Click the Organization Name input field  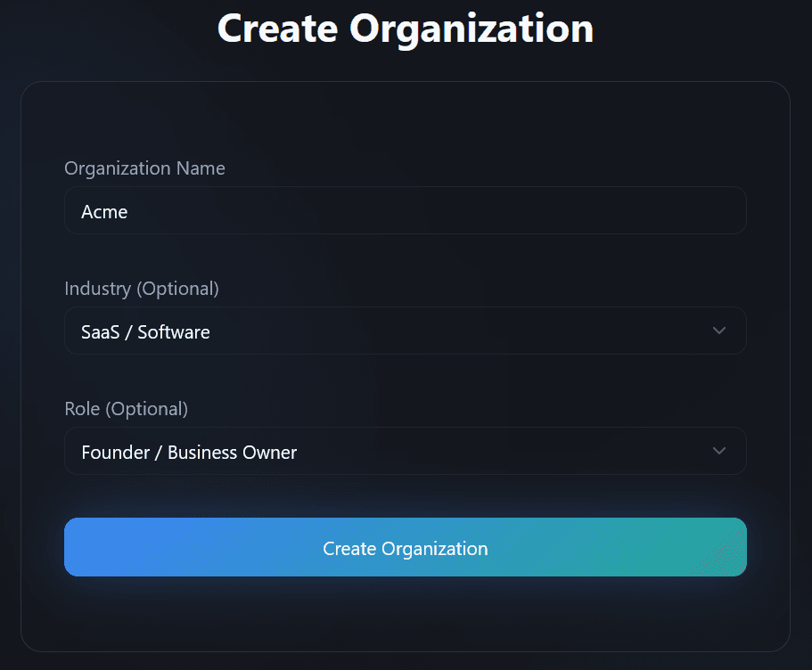[406, 210]
